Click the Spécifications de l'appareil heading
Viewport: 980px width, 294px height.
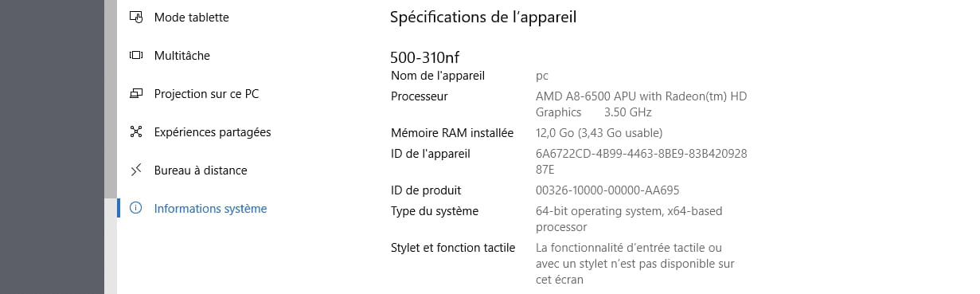[x=483, y=18]
